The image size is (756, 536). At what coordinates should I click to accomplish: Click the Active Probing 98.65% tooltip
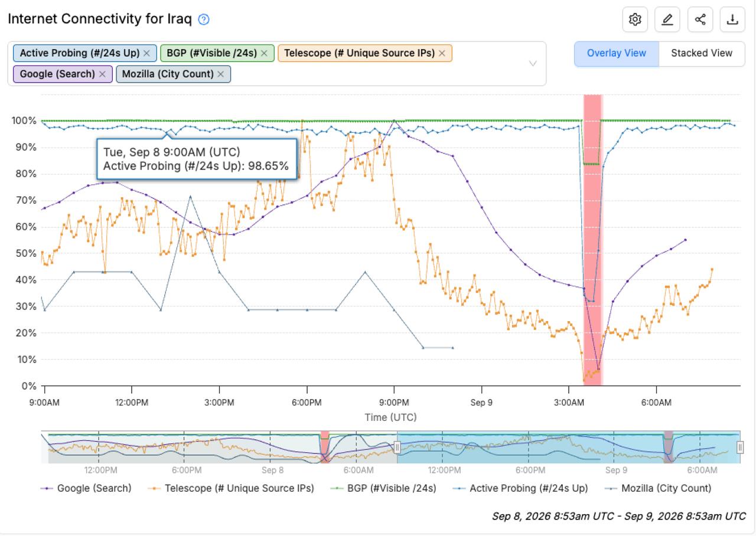(x=197, y=159)
